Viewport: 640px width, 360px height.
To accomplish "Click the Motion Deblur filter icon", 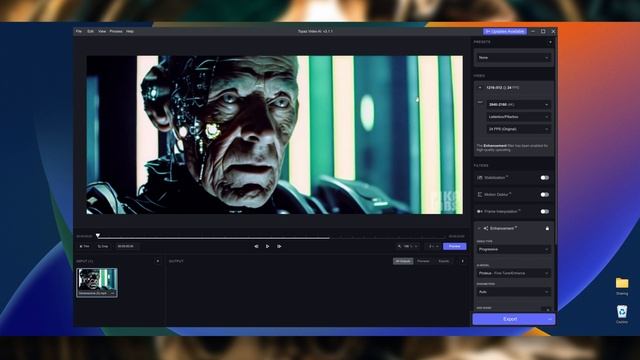I will point(480,195).
